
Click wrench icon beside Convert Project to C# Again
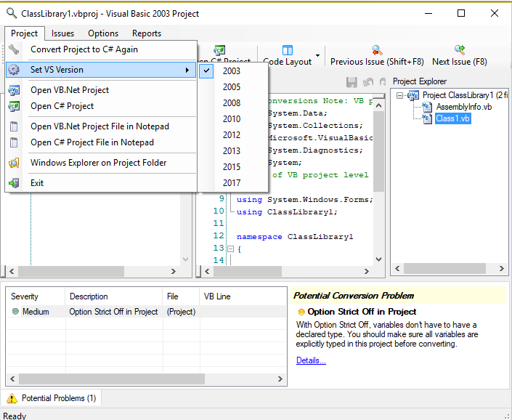[14, 49]
